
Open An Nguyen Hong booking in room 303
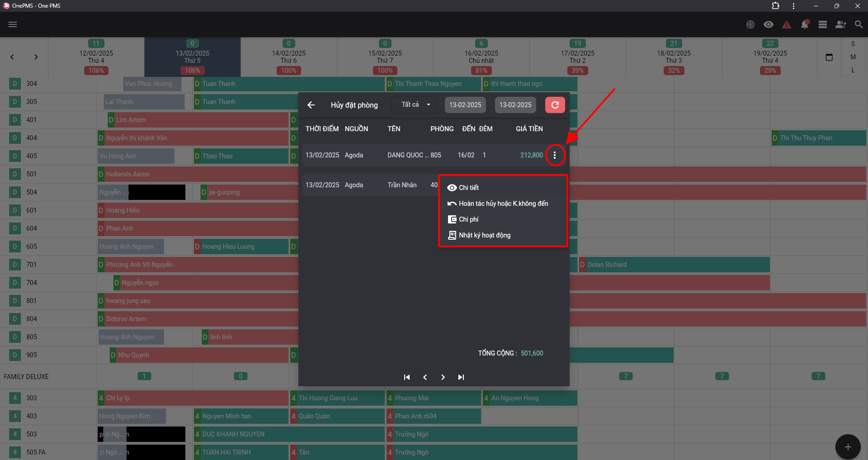(x=530, y=398)
